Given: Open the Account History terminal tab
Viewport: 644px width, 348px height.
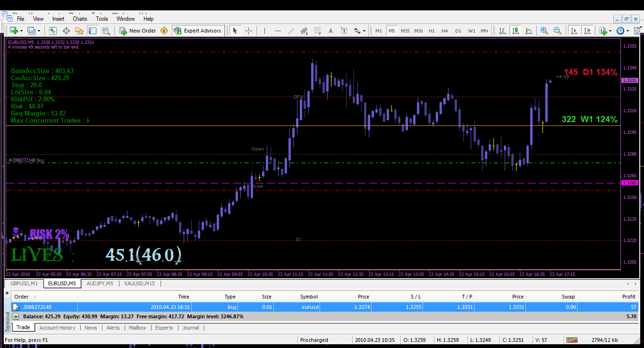Looking at the screenshot, I should click(57, 328).
